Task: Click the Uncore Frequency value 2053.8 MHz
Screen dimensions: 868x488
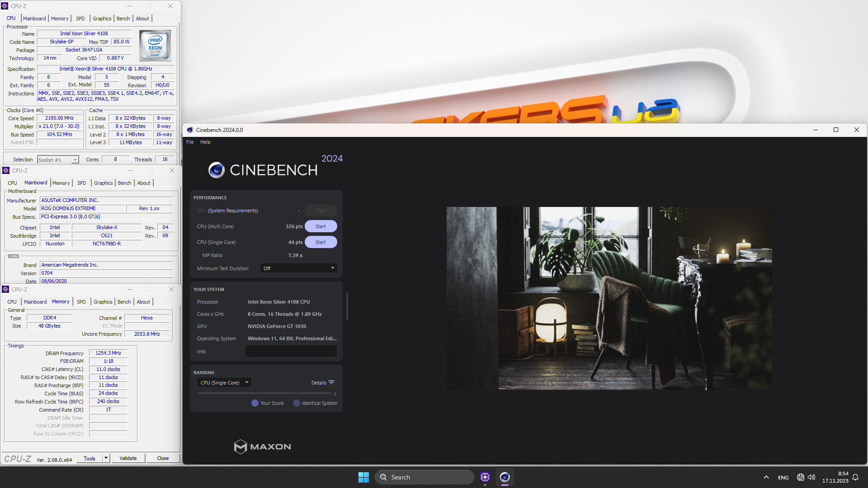Action: (147, 334)
